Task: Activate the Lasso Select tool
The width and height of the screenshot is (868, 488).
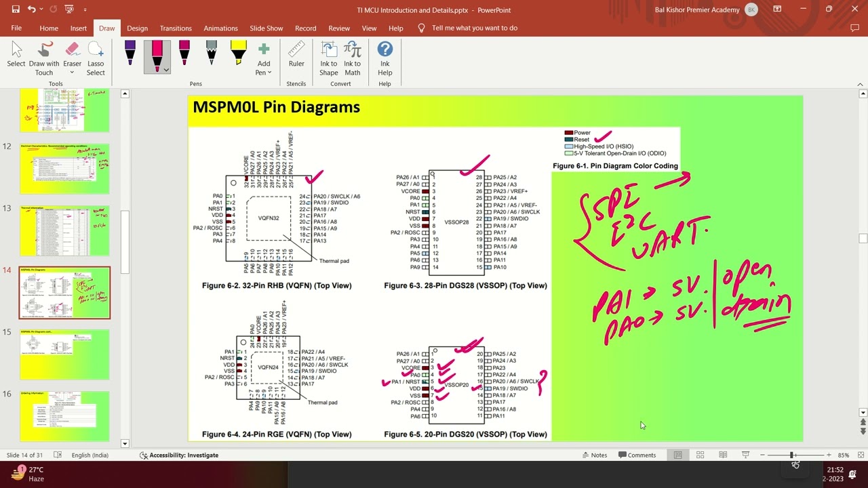Action: (x=96, y=59)
